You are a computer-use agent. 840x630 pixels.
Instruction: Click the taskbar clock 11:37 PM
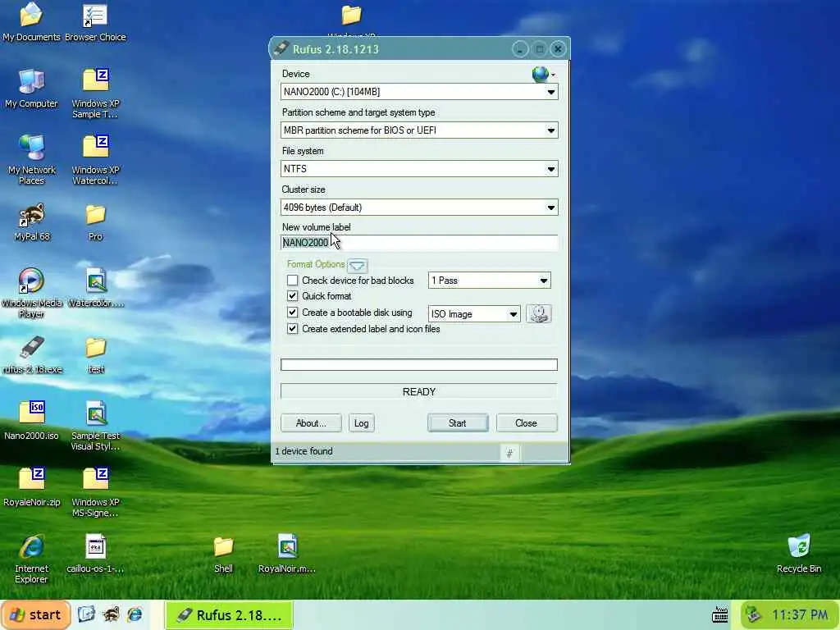(x=800, y=614)
